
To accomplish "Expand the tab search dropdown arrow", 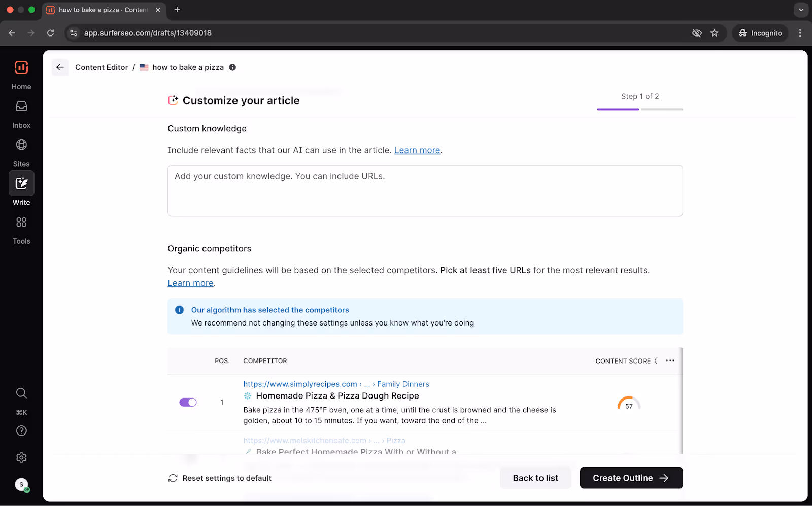I will (801, 10).
